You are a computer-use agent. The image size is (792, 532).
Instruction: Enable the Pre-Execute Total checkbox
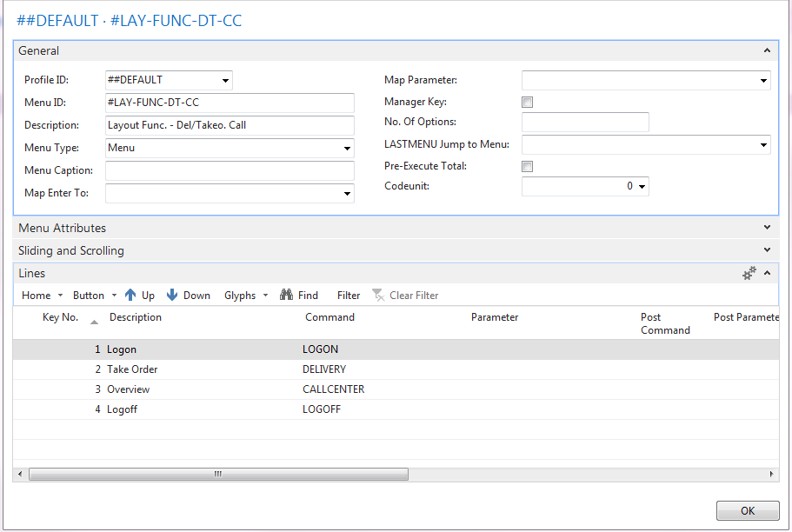coord(527,167)
